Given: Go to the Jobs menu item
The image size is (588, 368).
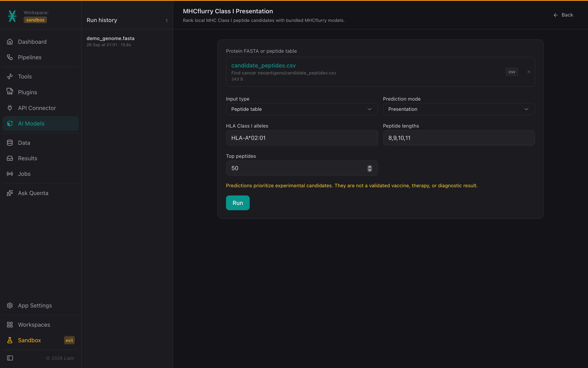Looking at the screenshot, I should point(41,174).
